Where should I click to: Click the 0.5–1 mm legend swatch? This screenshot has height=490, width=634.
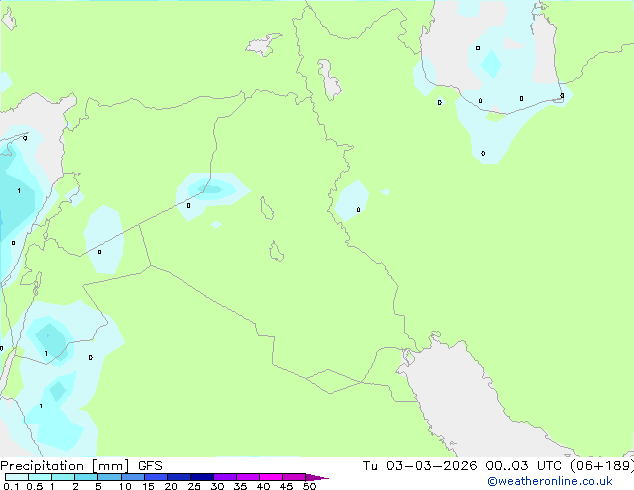(40, 477)
